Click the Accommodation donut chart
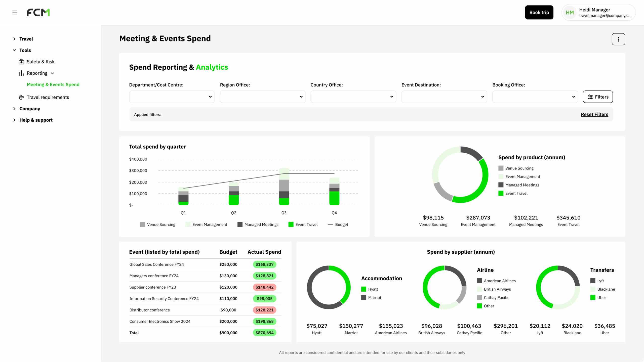This screenshot has width=644, height=362. click(x=329, y=287)
